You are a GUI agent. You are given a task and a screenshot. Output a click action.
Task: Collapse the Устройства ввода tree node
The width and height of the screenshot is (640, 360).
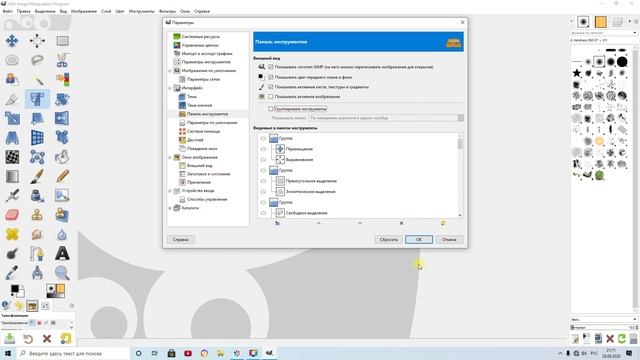pos(170,191)
